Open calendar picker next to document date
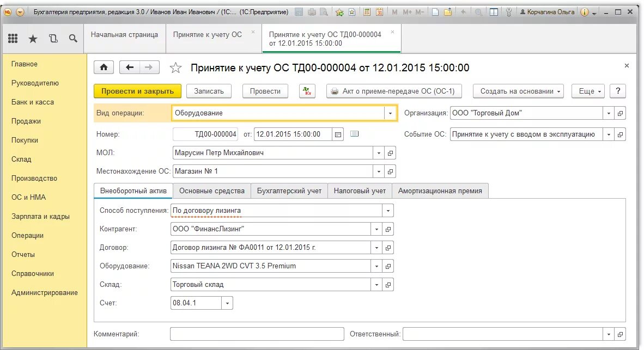The image size is (644, 350). 338,134
